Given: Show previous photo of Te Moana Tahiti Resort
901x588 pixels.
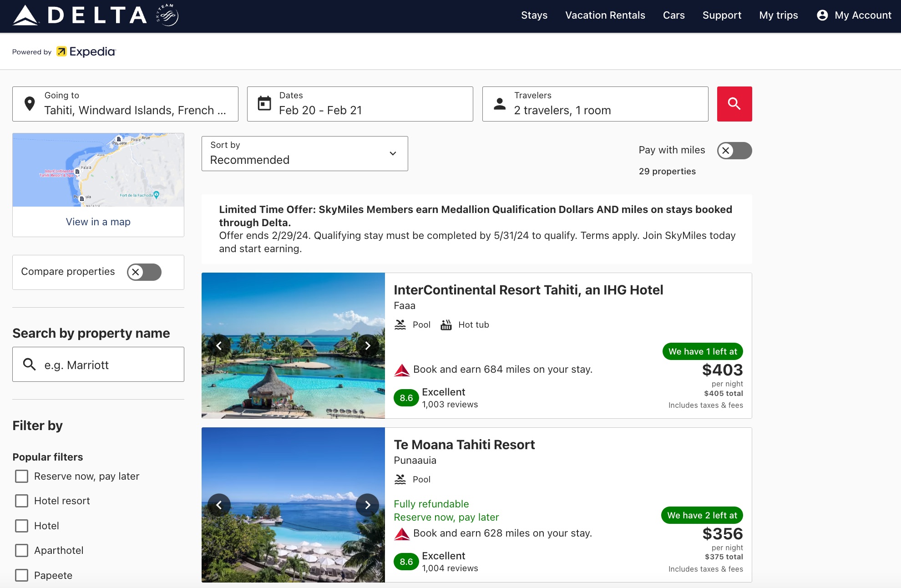Looking at the screenshot, I should click(219, 505).
